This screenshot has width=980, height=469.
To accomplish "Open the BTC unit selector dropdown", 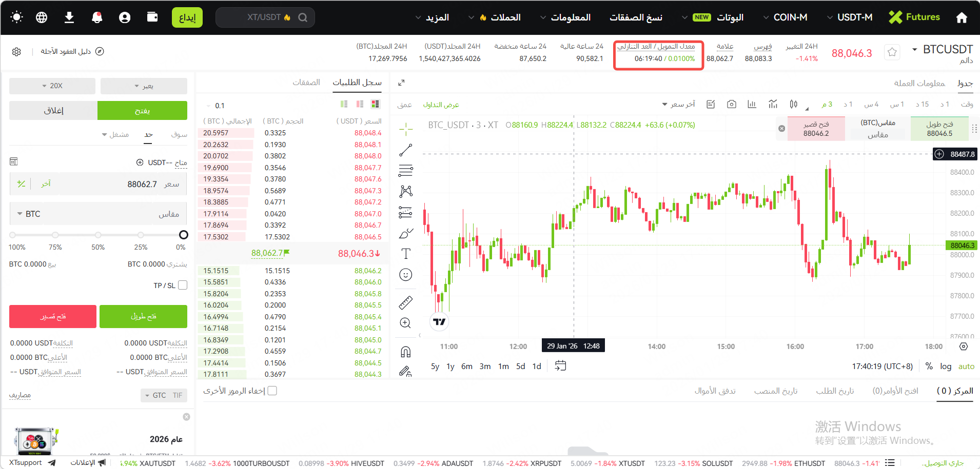I will coord(29,214).
